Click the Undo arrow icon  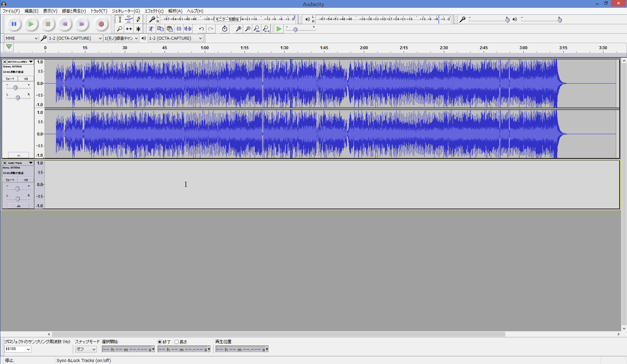[x=201, y=29]
